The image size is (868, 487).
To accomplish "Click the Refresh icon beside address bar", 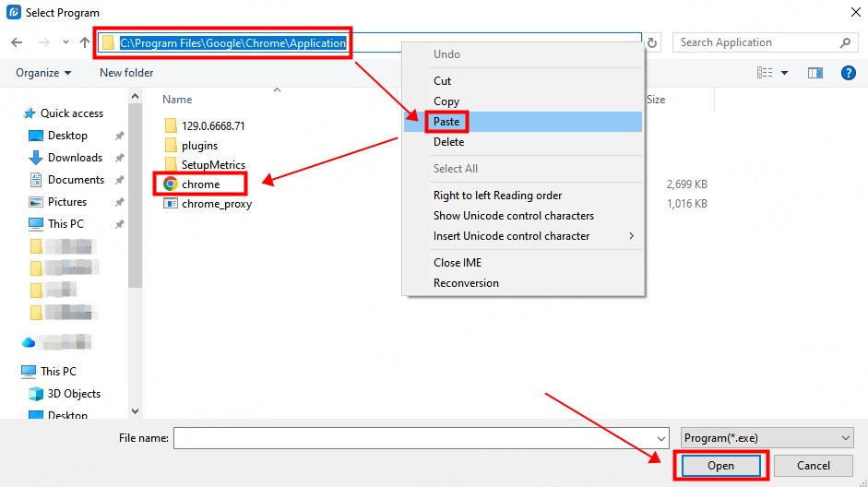I will click(x=653, y=42).
